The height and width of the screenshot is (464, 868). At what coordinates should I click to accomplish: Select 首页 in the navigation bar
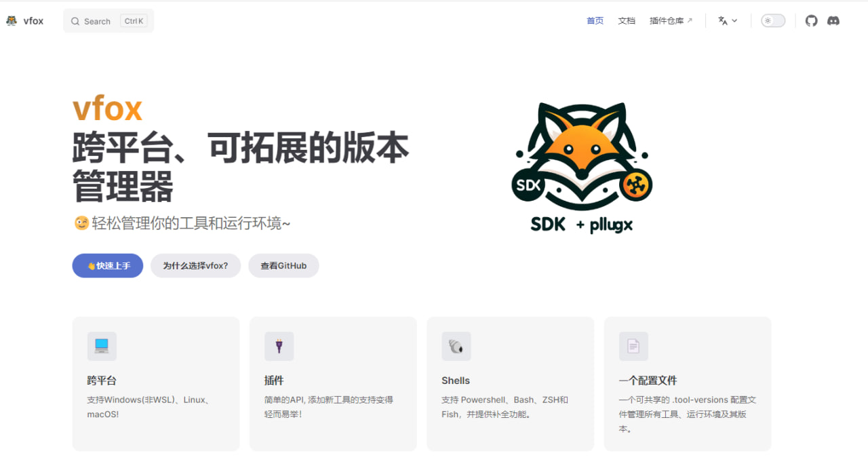click(x=595, y=20)
